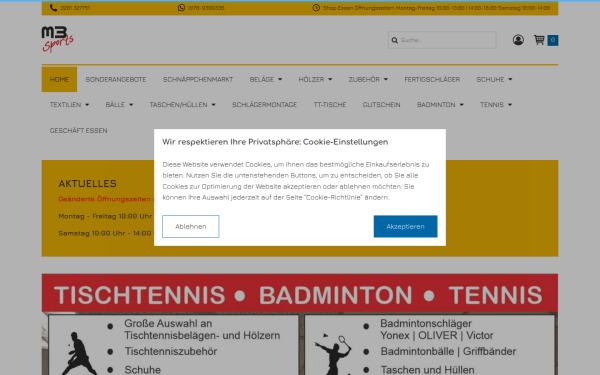Click Shop Essen Öffnungszeiten text
This screenshot has width=600, height=375.
[x=437, y=8]
